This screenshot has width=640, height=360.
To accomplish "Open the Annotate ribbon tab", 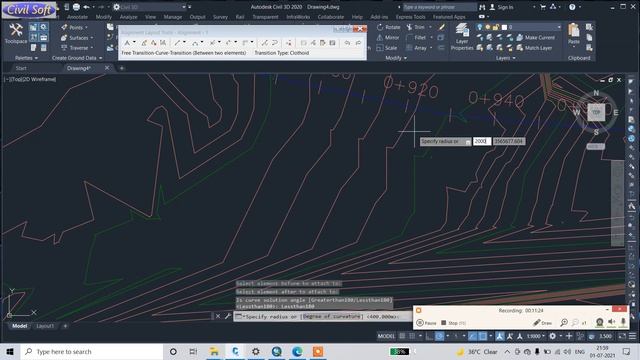I will (77, 17).
